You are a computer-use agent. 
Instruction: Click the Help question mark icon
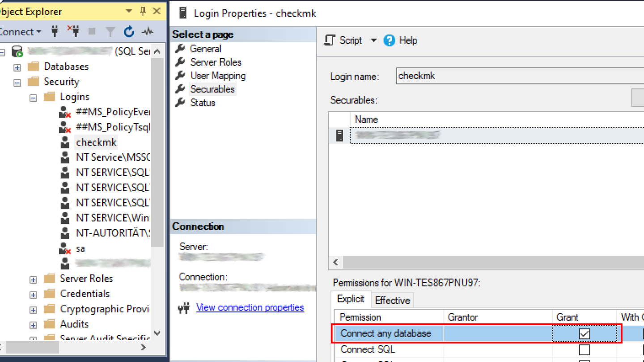(390, 40)
